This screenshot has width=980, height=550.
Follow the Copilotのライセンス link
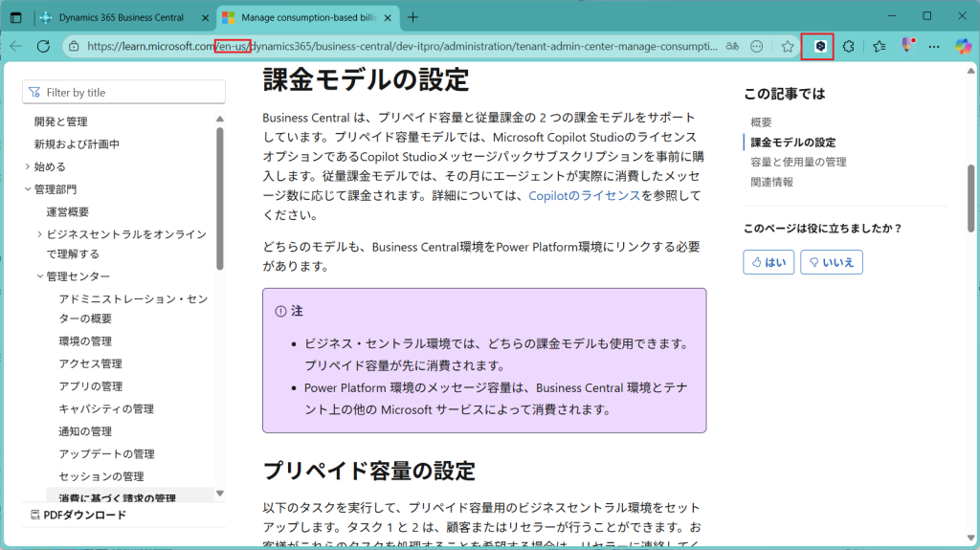pos(585,196)
